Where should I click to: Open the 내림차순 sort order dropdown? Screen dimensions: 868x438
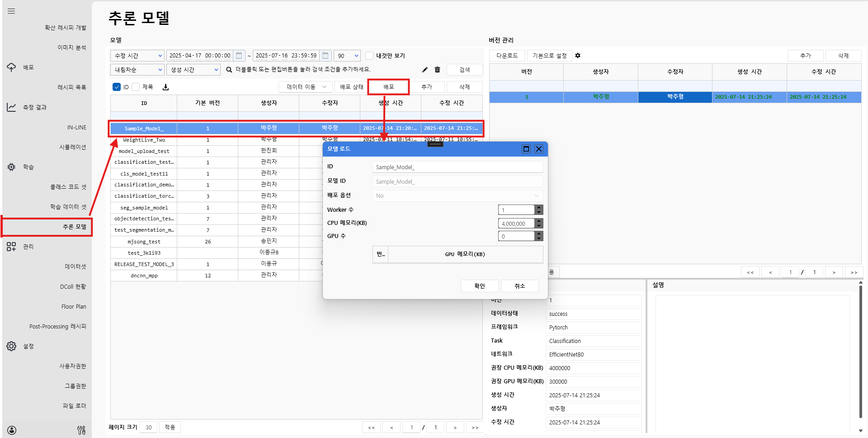tap(137, 70)
